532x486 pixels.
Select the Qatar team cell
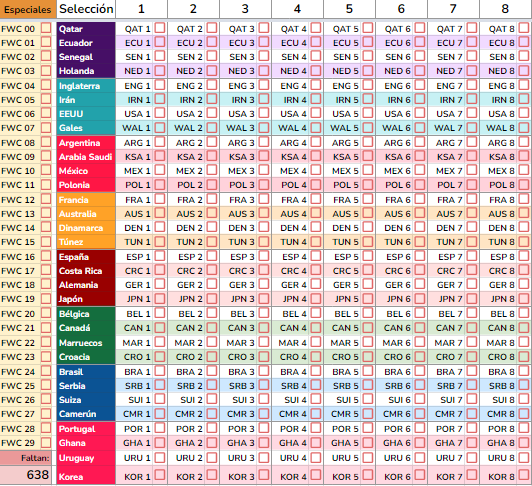click(x=86, y=29)
